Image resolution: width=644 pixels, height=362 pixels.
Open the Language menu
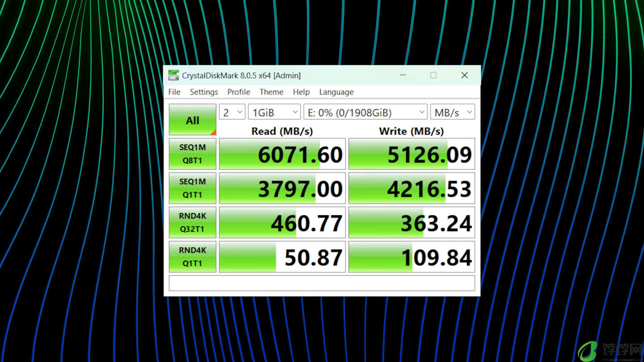point(336,92)
